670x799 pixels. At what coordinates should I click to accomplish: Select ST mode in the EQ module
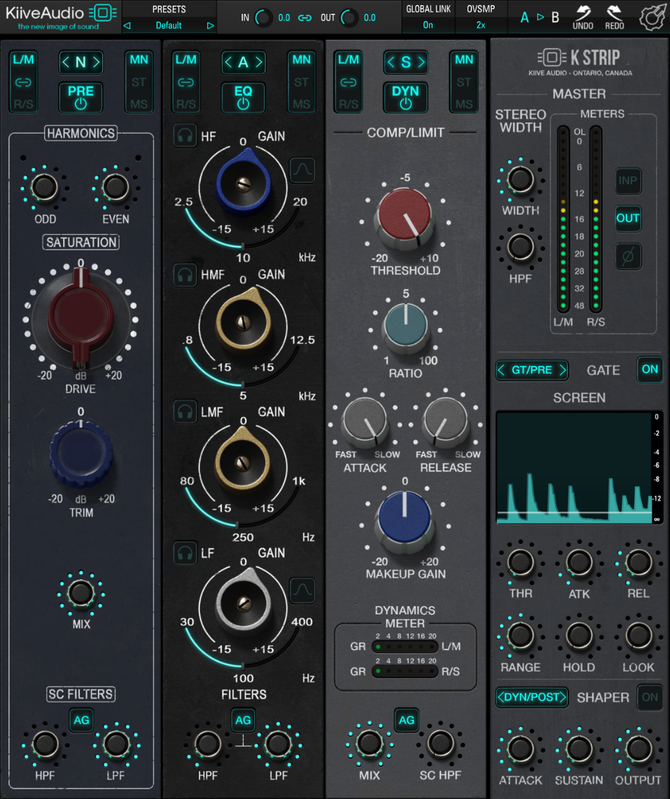(301, 82)
